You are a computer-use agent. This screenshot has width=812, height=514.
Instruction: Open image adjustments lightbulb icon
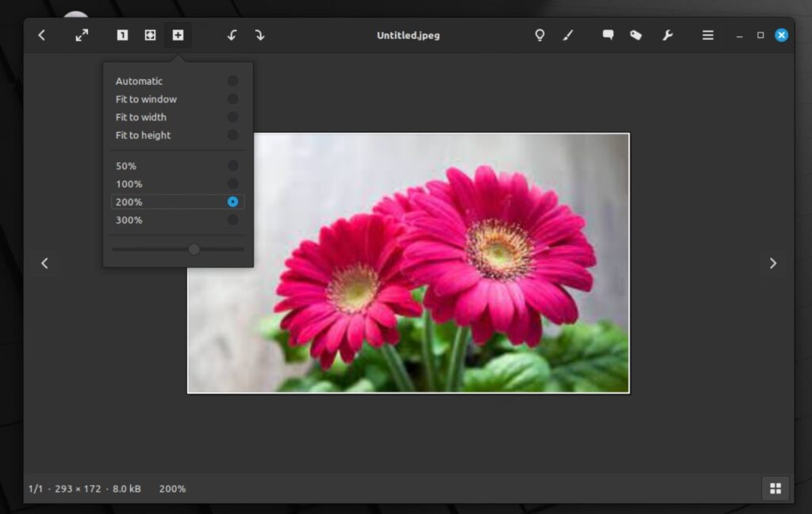click(x=540, y=35)
